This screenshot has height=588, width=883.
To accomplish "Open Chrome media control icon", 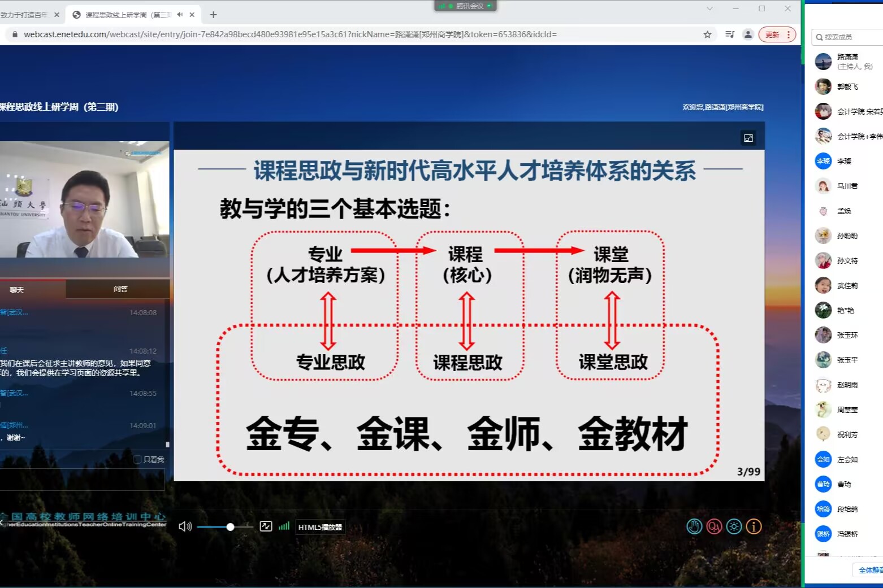I will [x=729, y=34].
